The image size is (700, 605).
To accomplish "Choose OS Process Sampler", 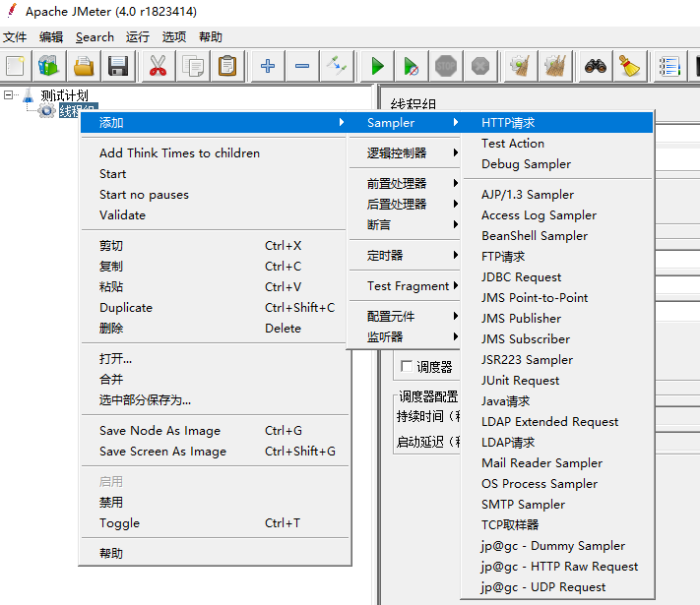I will pyautogui.click(x=557, y=484).
